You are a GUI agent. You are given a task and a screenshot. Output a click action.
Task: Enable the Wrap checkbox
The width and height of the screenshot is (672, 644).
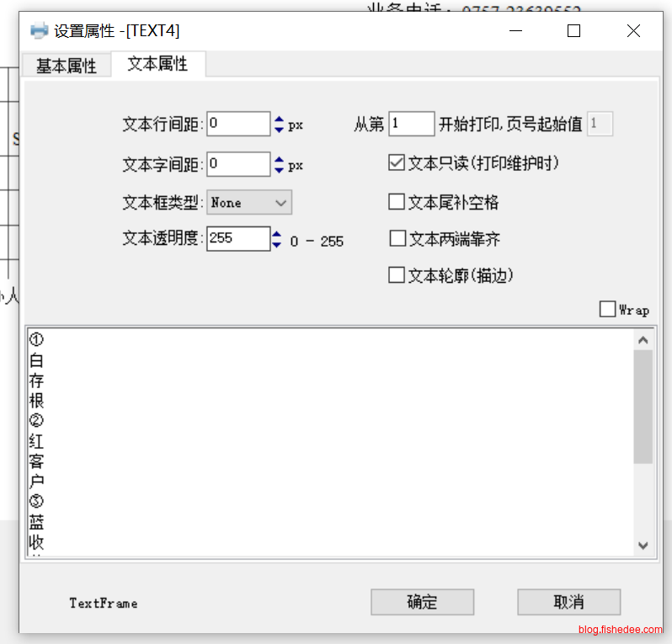[607, 310]
